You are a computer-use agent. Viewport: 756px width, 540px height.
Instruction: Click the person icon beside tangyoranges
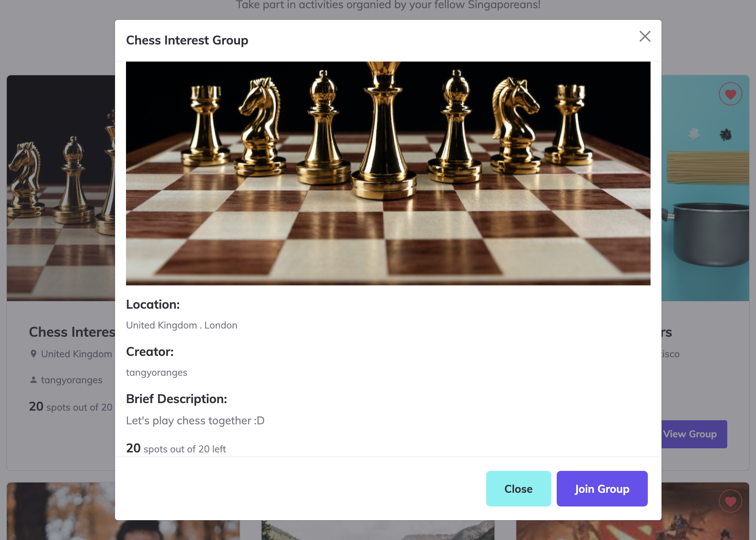pos(34,380)
